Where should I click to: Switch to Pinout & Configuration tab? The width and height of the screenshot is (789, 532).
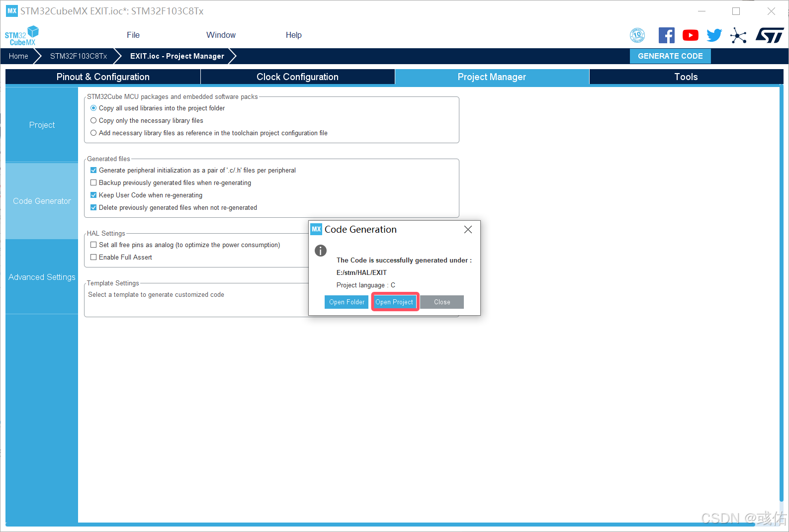(103, 77)
